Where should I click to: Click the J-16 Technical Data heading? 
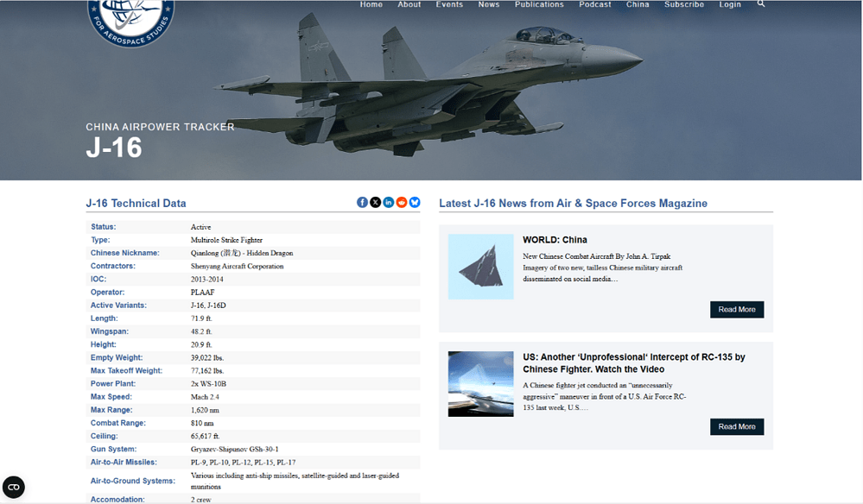click(x=136, y=204)
